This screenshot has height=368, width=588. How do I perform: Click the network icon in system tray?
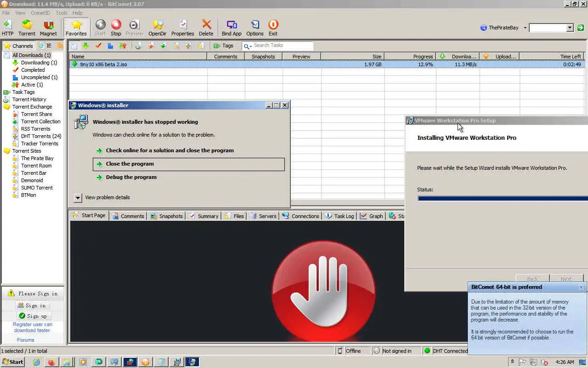(x=533, y=362)
